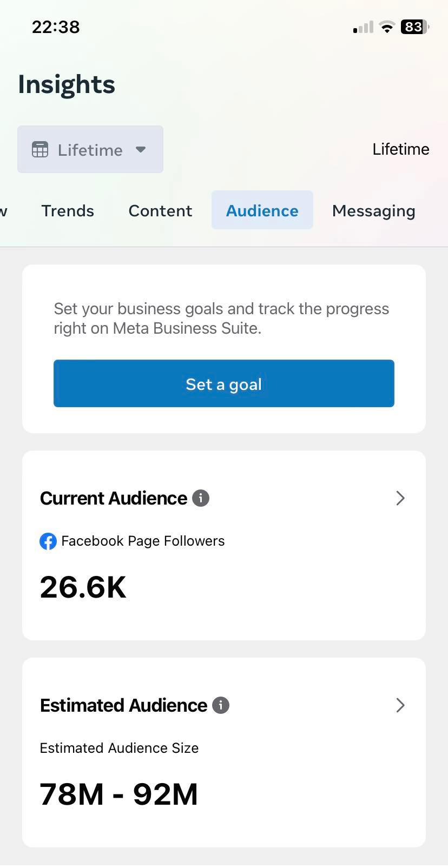
Task: Open the Lifetime date range dropdown arrow
Action: [x=141, y=149]
